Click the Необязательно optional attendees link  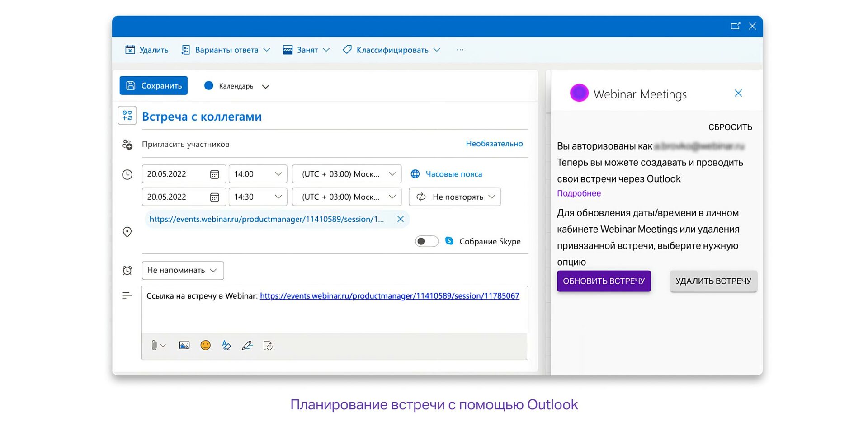494,144
